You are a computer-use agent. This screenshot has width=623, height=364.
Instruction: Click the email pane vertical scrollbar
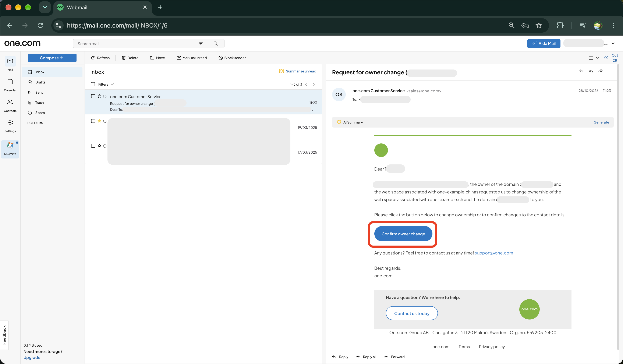618,207
